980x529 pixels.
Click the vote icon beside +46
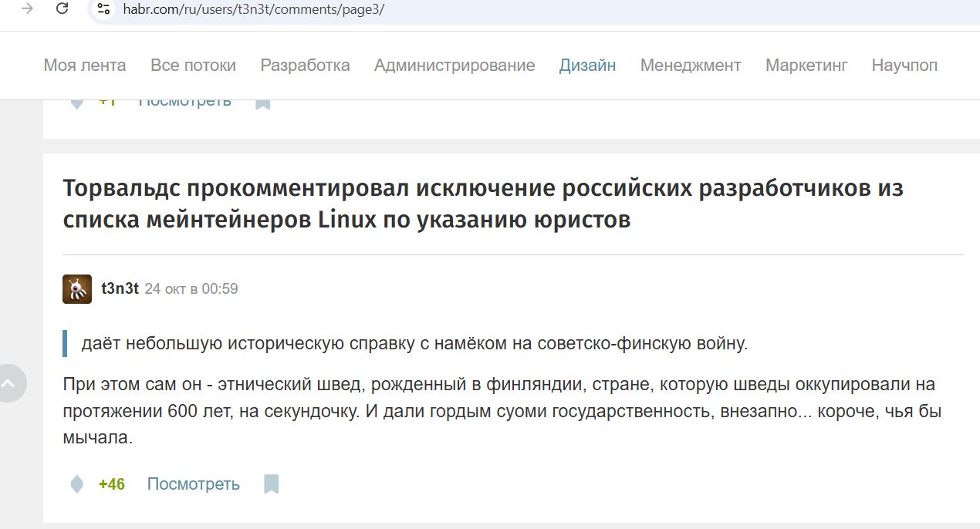click(77, 484)
